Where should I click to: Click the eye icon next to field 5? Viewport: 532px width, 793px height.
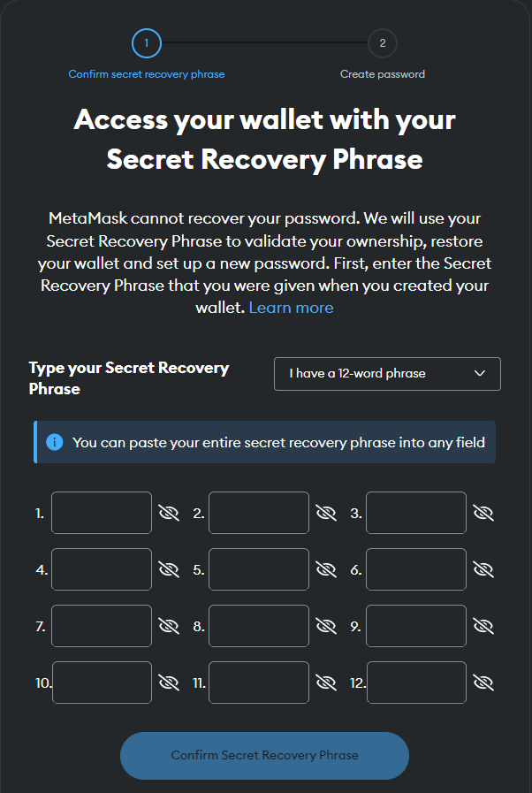327,568
